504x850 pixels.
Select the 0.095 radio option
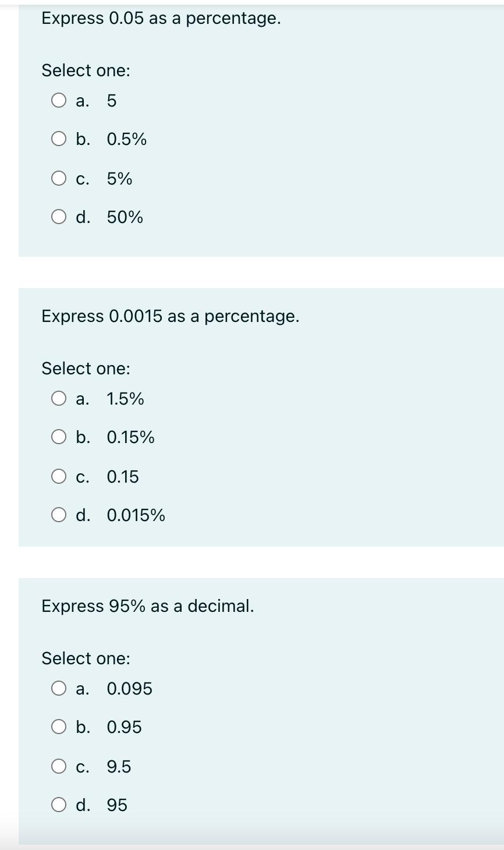pyautogui.click(x=59, y=689)
